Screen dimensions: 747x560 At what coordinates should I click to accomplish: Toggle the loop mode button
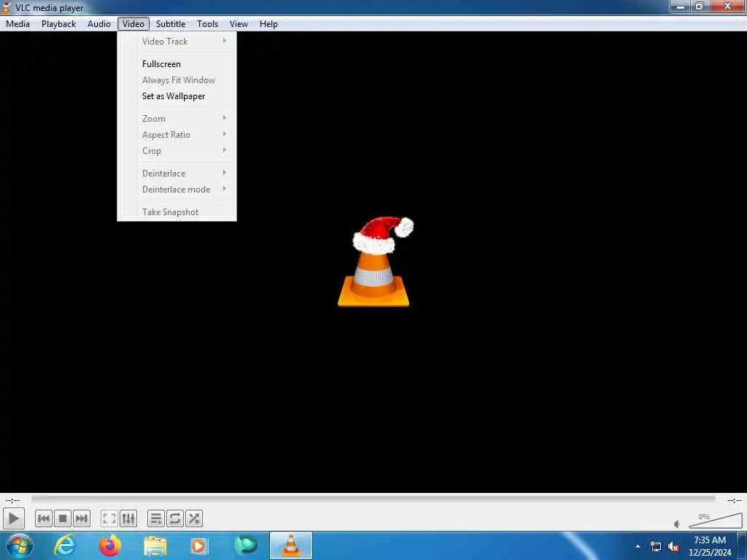coord(175,518)
